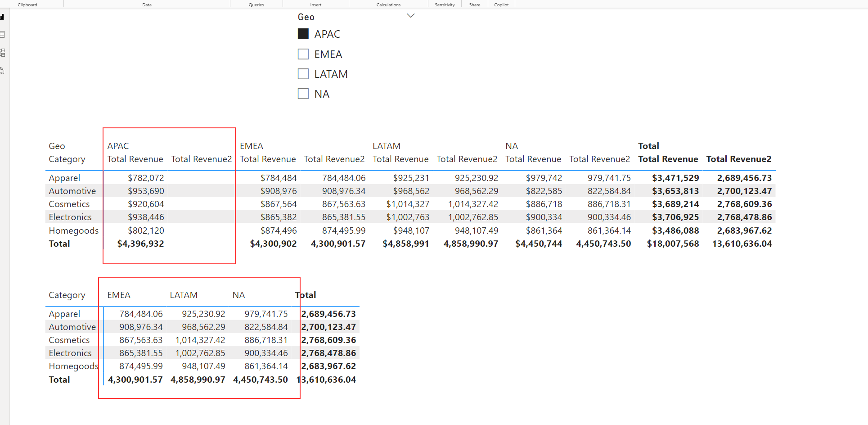The width and height of the screenshot is (868, 425).
Task: Click the Sensitivity ribbon group label
Action: pos(445,5)
